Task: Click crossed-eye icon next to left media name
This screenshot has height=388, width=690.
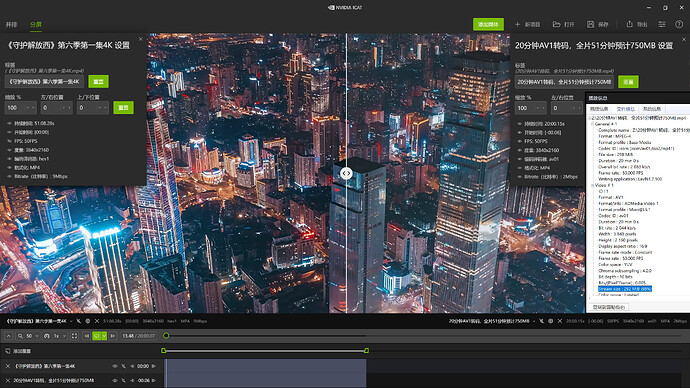Action: point(79,321)
